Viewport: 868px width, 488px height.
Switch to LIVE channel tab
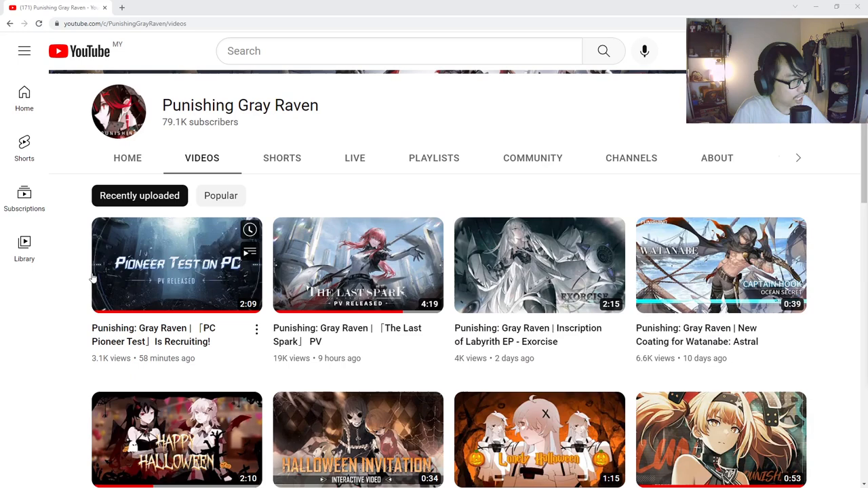point(355,158)
